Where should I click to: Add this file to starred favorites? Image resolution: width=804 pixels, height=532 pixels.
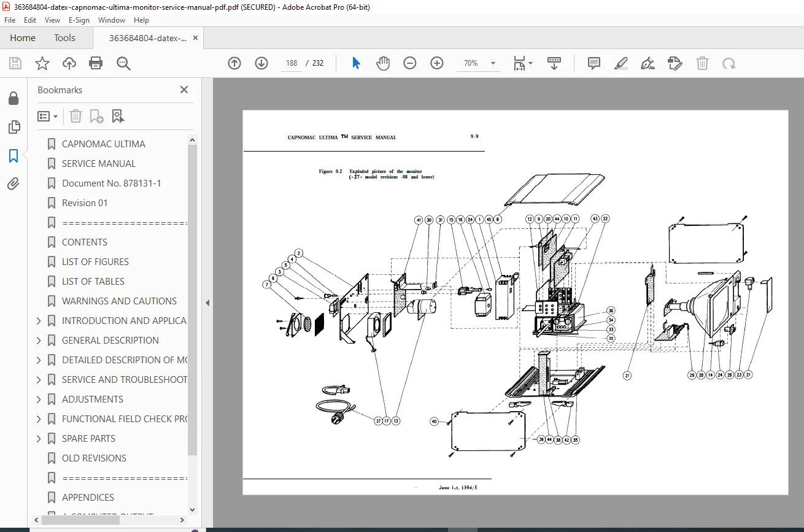[42, 63]
